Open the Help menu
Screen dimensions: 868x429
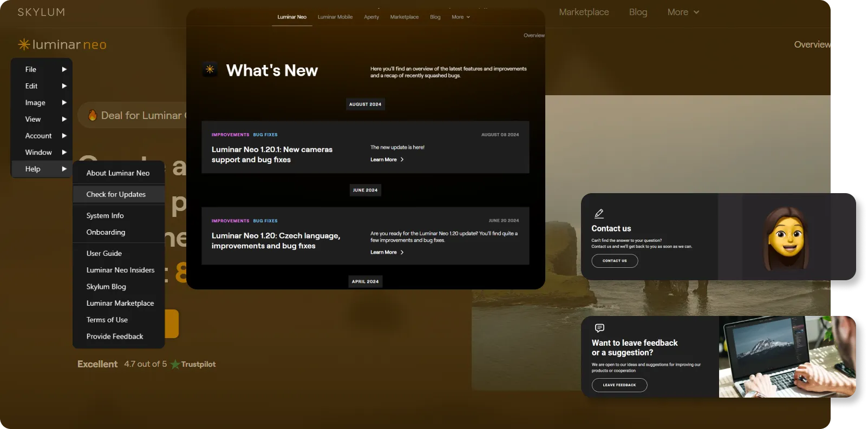[42, 169]
